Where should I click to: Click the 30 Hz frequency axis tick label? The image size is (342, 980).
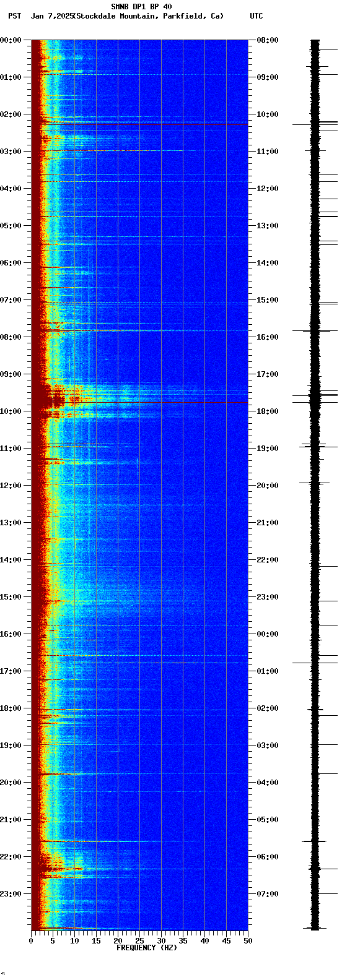point(161,941)
